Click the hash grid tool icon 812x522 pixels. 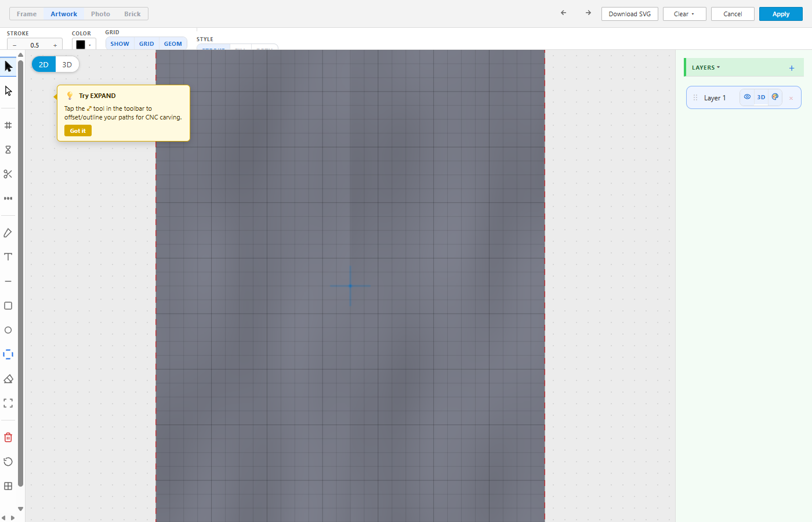point(8,125)
